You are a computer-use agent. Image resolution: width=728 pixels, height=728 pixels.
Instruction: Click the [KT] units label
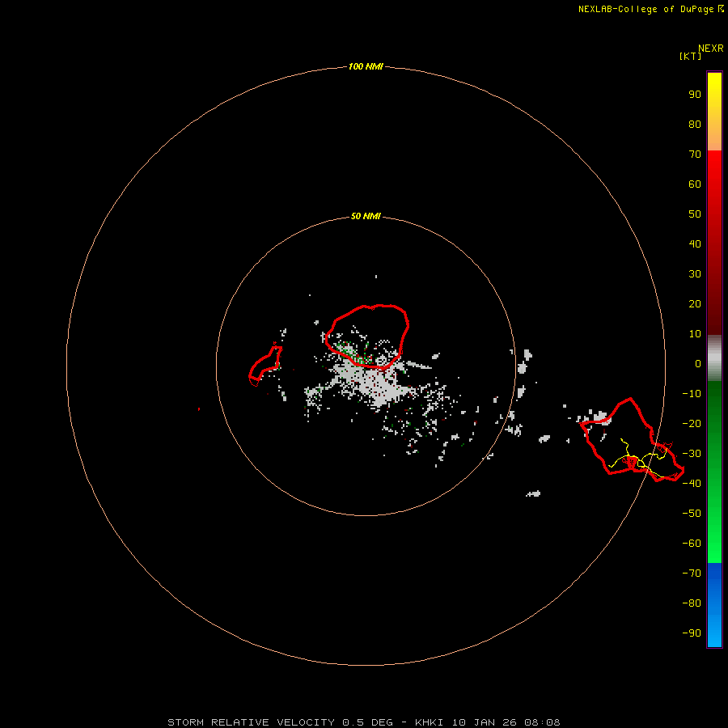coord(690,56)
